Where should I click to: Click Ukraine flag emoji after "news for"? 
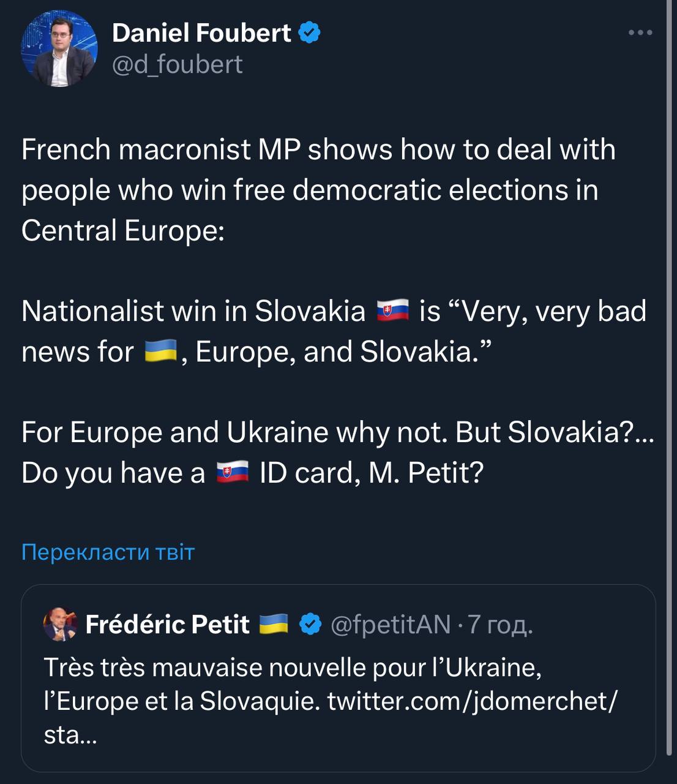coord(160,352)
